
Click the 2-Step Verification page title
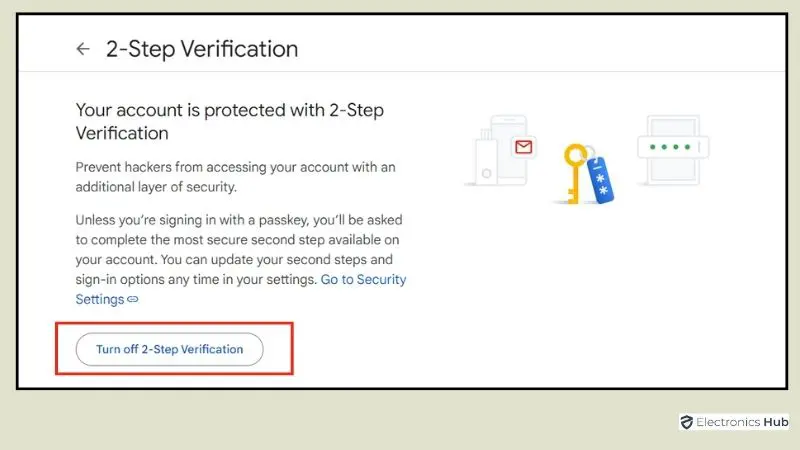coord(202,49)
